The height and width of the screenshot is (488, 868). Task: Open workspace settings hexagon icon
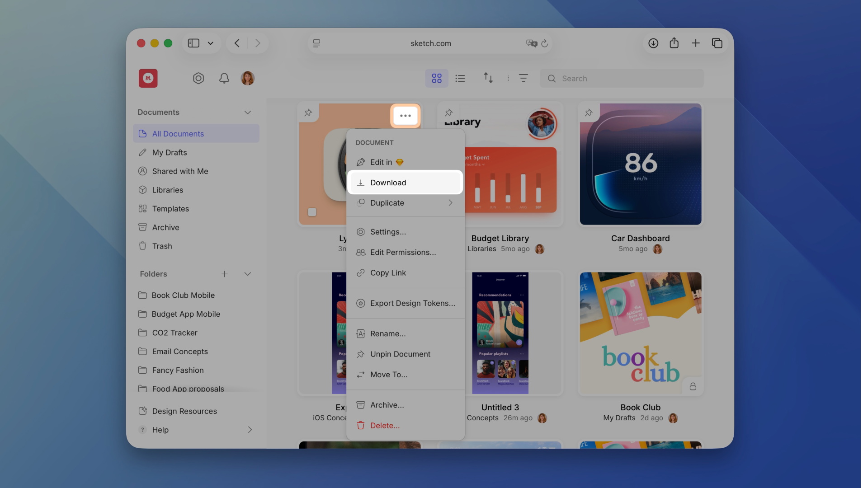(198, 78)
